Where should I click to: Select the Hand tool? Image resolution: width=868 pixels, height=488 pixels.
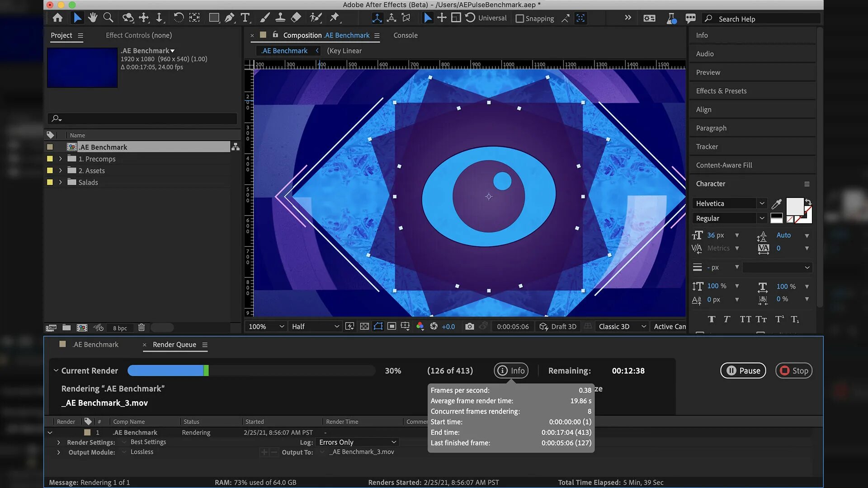(93, 18)
